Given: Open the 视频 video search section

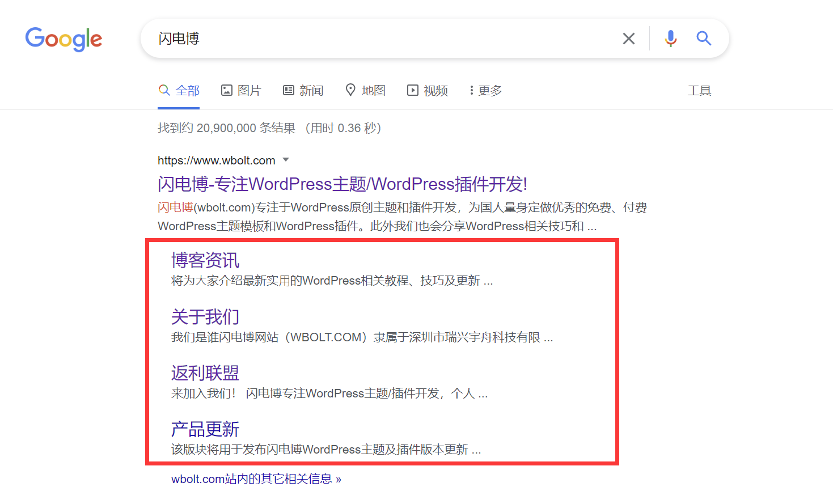Looking at the screenshot, I should [x=427, y=90].
